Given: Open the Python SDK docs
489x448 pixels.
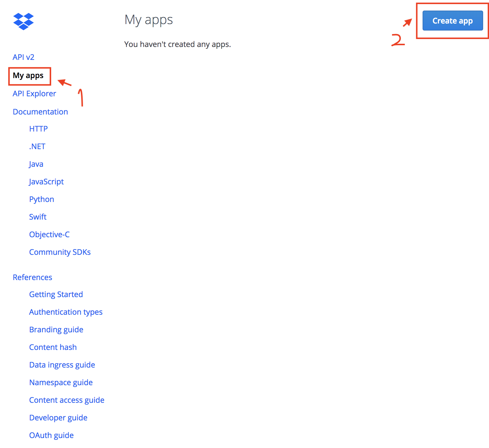Looking at the screenshot, I should [x=41, y=199].
